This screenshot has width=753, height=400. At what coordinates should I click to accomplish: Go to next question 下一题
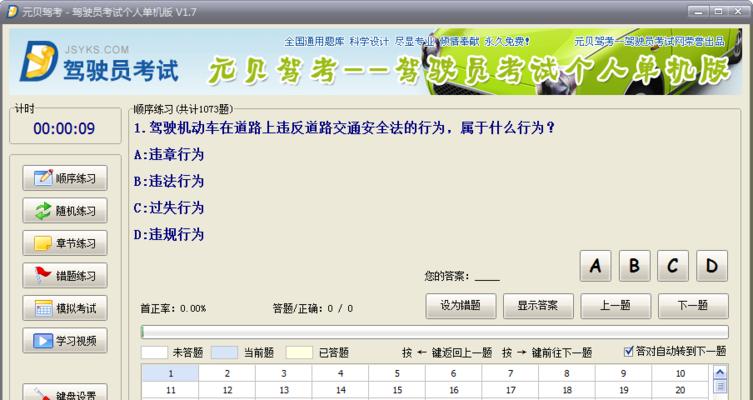pyautogui.click(x=693, y=306)
